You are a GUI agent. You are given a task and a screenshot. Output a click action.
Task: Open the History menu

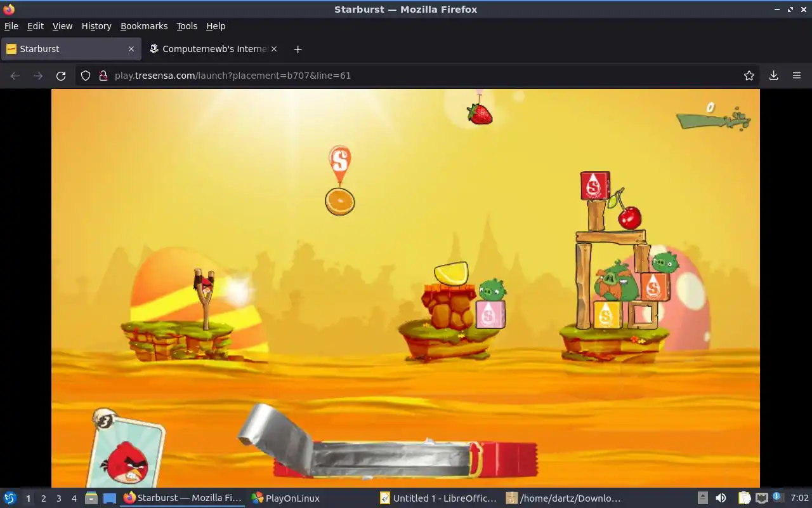coord(96,26)
